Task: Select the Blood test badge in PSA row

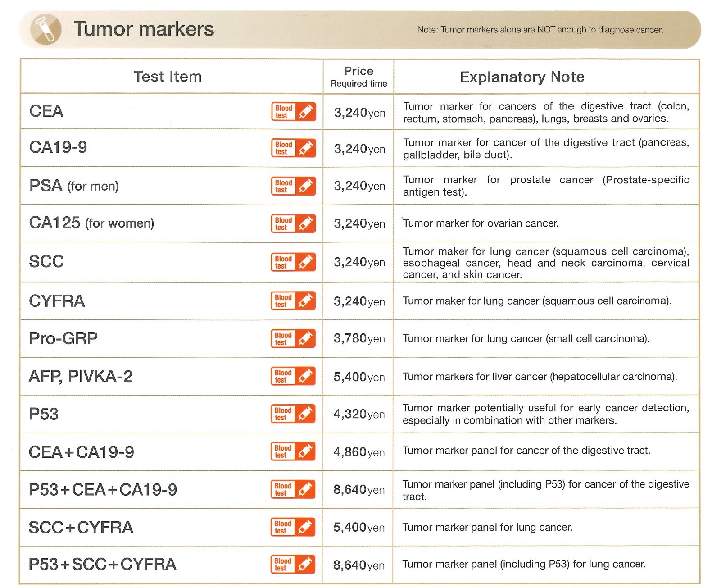Action: (x=293, y=186)
